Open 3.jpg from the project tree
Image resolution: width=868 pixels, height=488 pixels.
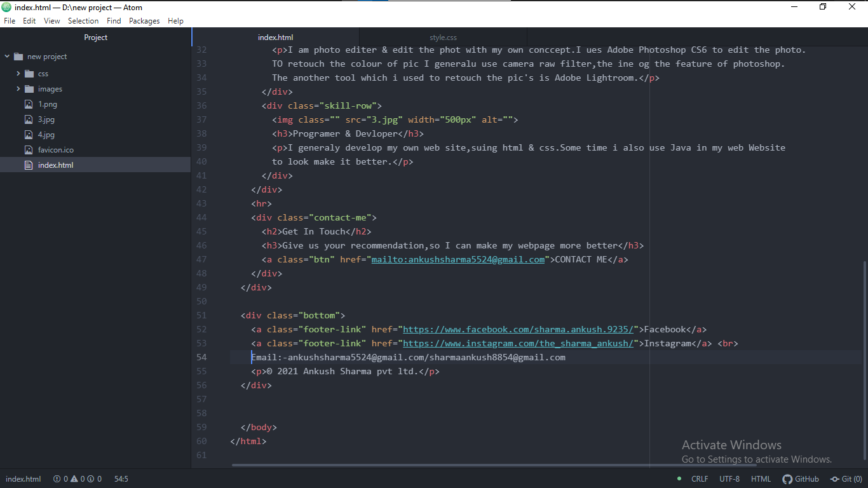[x=46, y=119]
